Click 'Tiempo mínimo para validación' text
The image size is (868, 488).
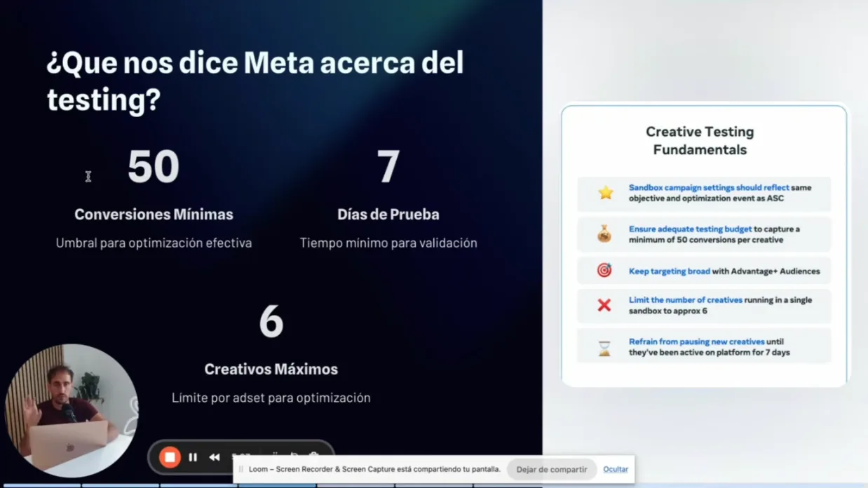pos(388,243)
